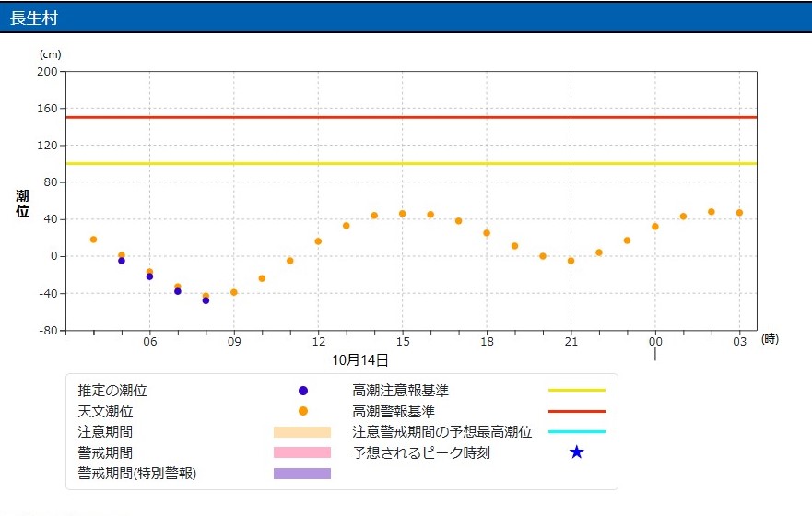Click the astronomical tide point at 15 hours
The width and height of the screenshot is (812, 516).
[x=403, y=214]
